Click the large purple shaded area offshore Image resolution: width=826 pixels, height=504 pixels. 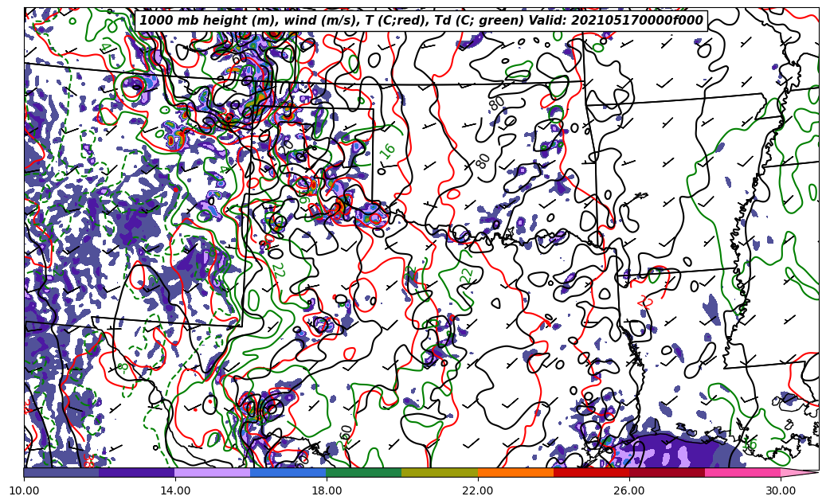(x=677, y=452)
